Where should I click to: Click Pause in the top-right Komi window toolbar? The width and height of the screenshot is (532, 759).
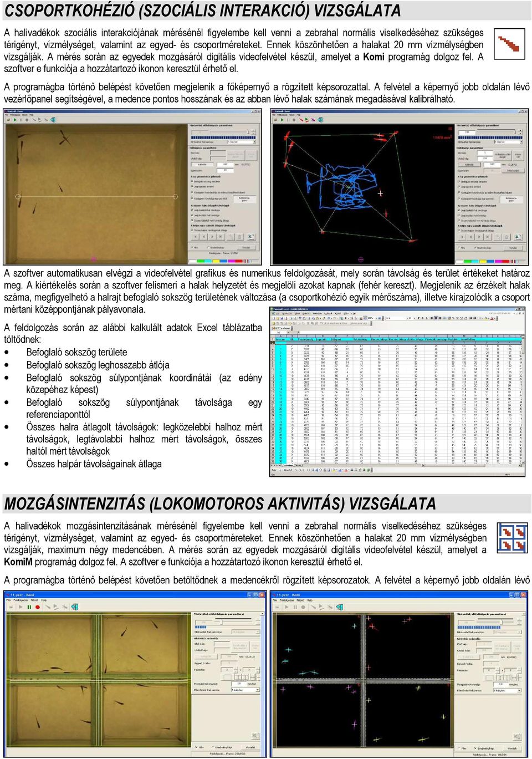coord(288,120)
